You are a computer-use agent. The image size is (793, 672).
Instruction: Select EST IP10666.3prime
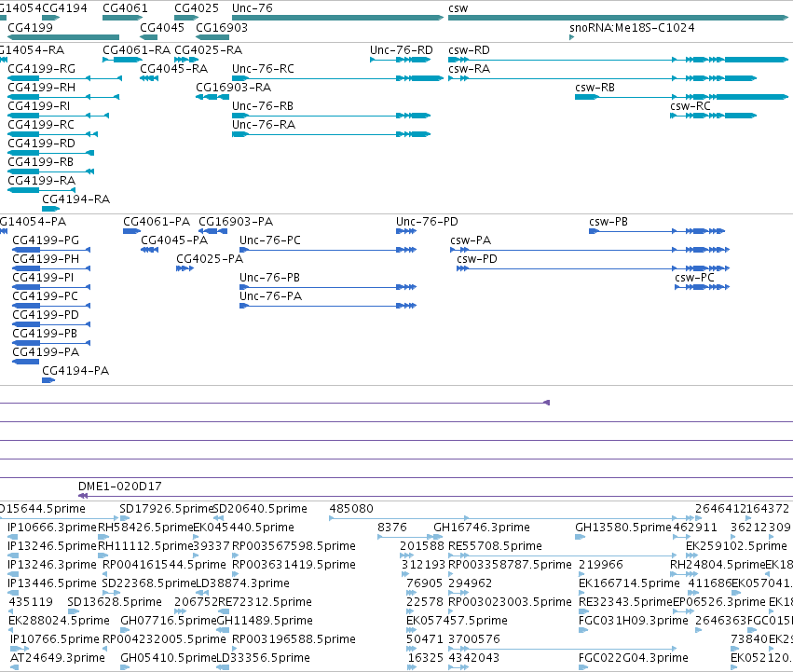(x=52, y=528)
